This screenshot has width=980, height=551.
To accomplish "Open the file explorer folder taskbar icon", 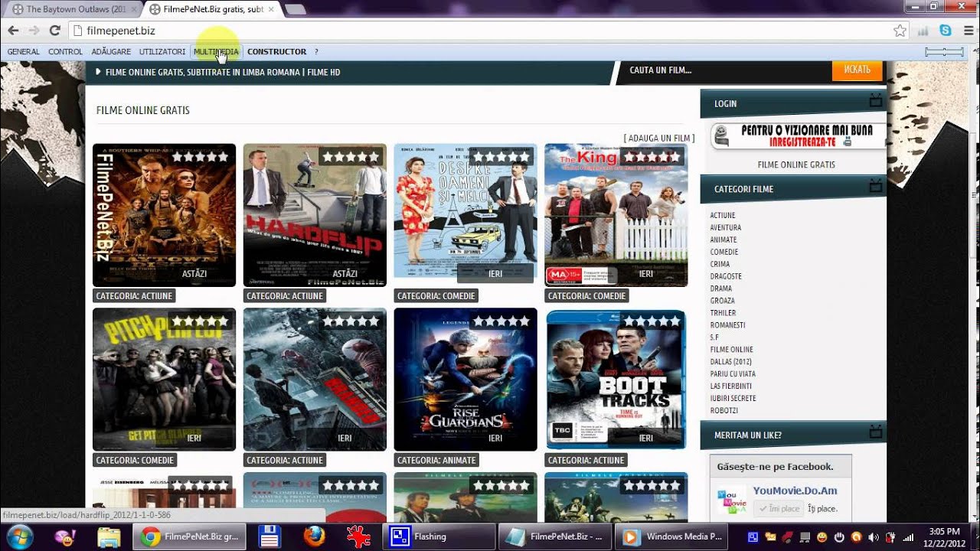I will (108, 537).
